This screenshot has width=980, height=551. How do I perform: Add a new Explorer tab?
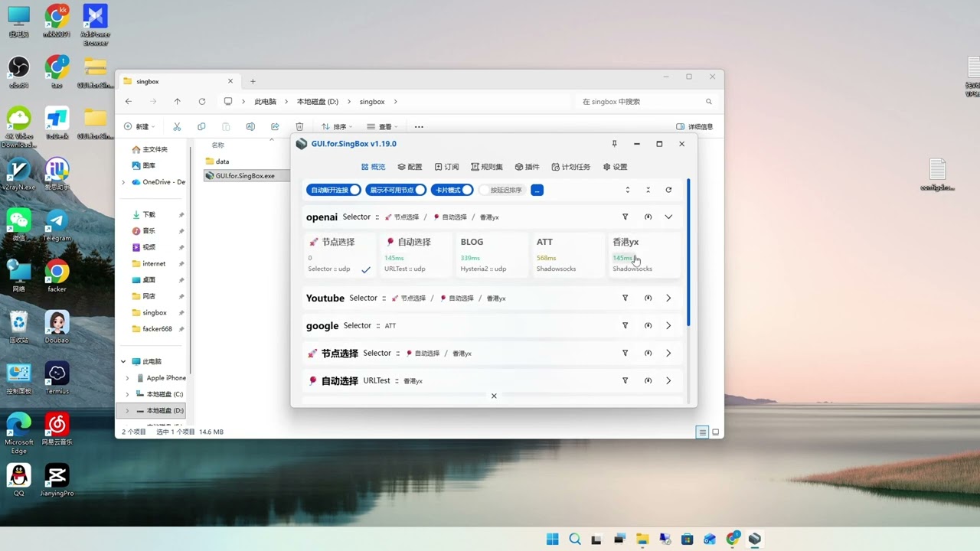click(253, 81)
